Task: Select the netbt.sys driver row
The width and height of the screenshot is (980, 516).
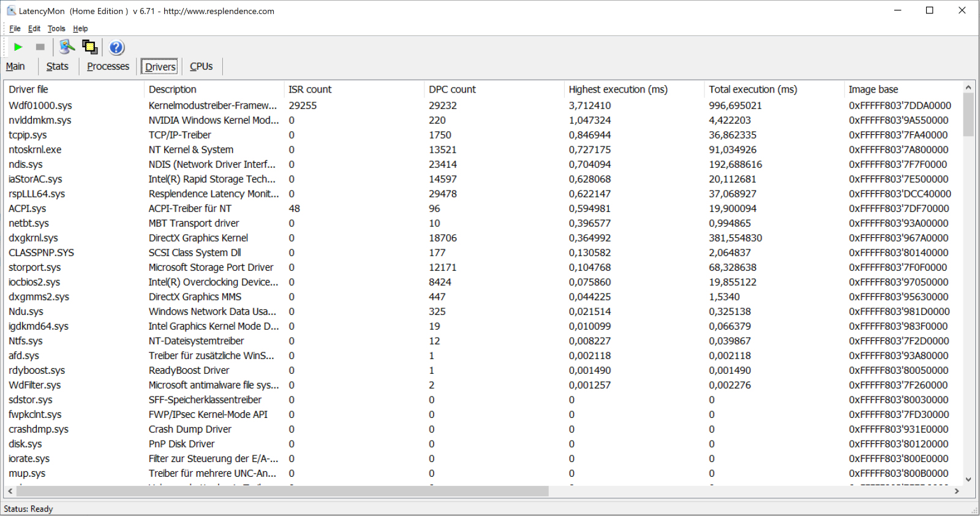Action: 483,223
